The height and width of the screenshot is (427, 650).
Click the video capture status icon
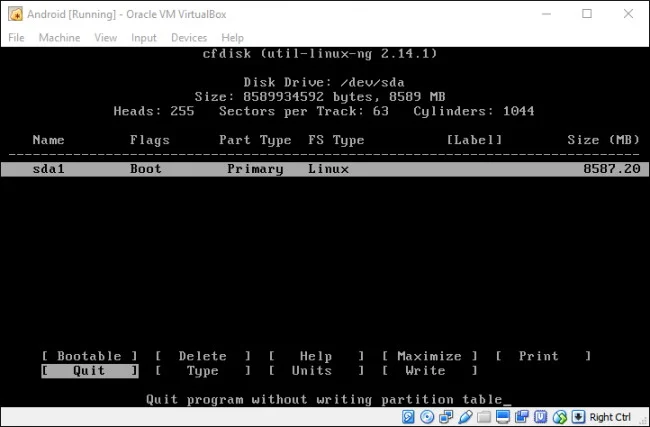[x=522, y=417]
